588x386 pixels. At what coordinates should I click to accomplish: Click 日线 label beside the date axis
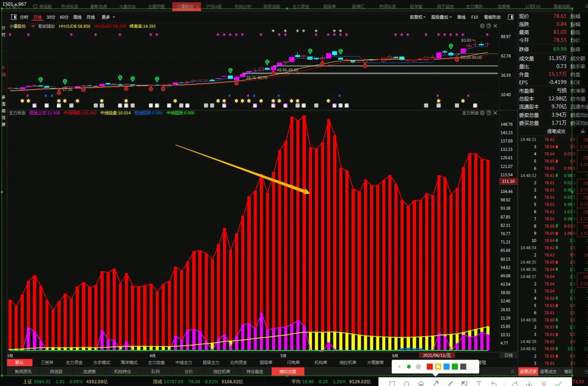pyautogui.click(x=508, y=355)
